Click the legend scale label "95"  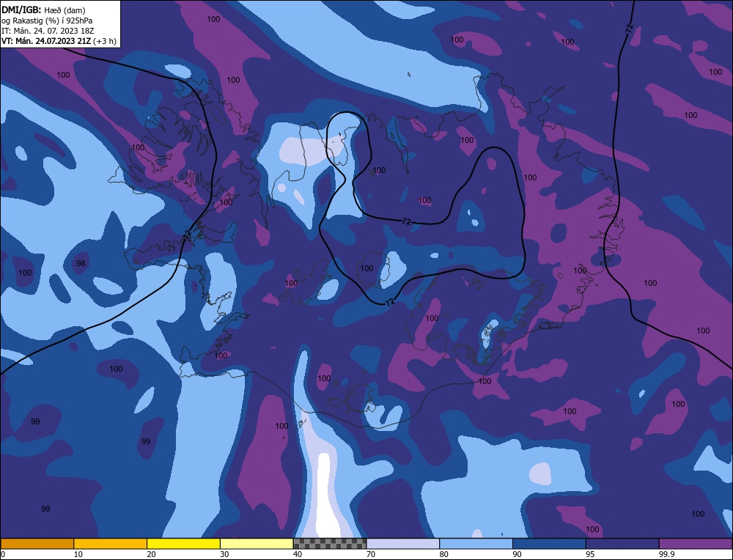point(590,554)
